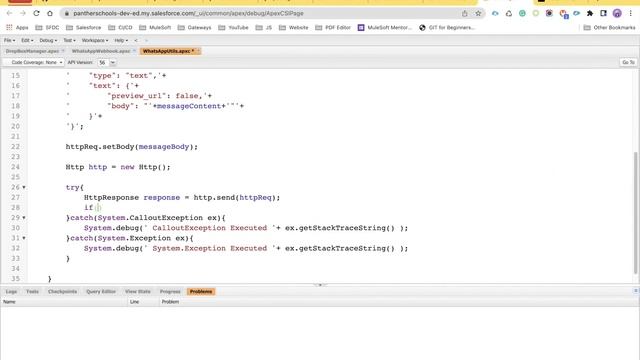Bookmark this page with the star icon
Viewport: 640px width, 360px height.
478,13
